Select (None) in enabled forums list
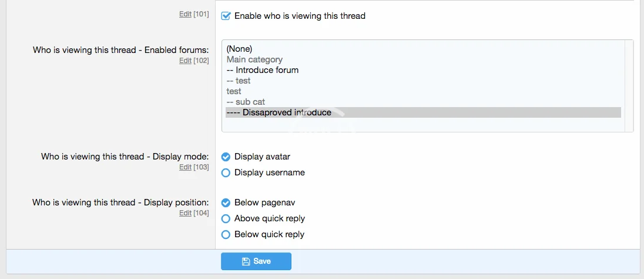Screen dimensions: 644x279 [x=239, y=49]
